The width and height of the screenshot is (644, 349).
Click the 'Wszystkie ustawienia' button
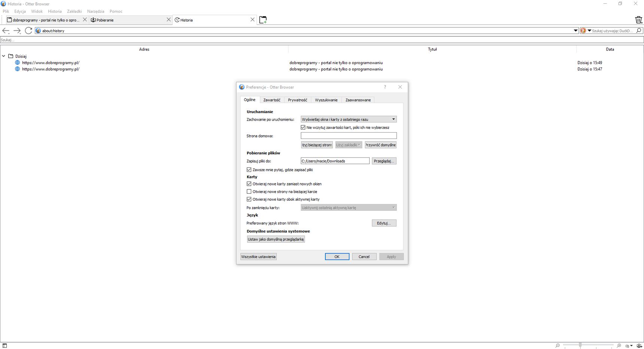tap(258, 257)
